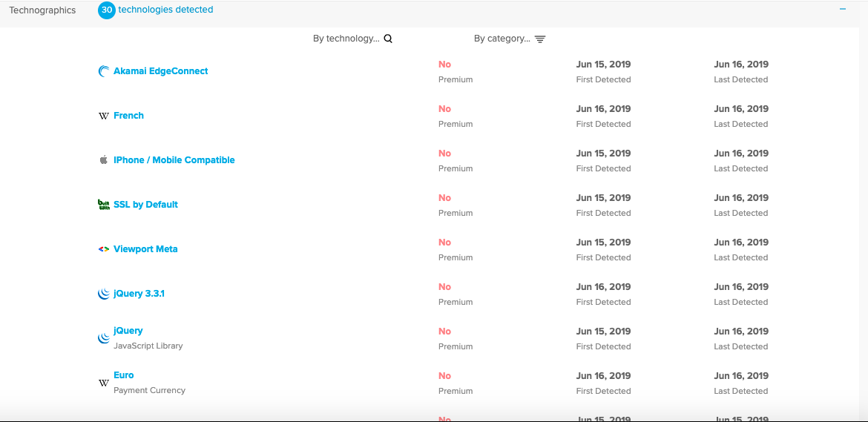Click the Wikipedia icon beside Euro
Screen dimensions: 868x422
[104, 383]
